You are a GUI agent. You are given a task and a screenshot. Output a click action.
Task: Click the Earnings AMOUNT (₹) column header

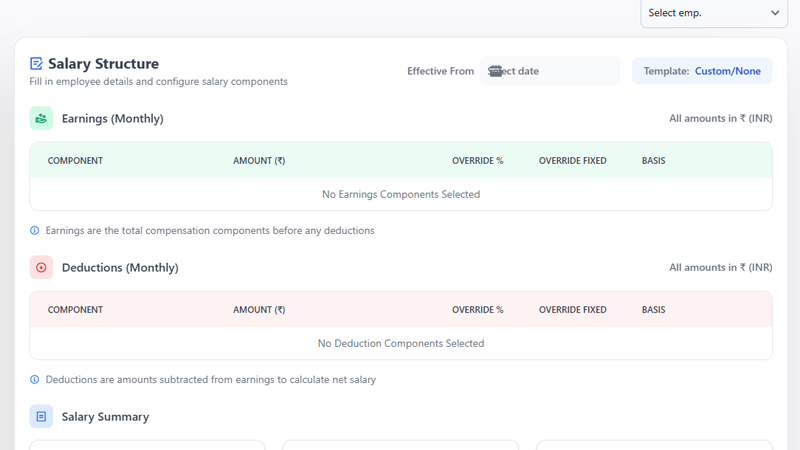click(259, 161)
